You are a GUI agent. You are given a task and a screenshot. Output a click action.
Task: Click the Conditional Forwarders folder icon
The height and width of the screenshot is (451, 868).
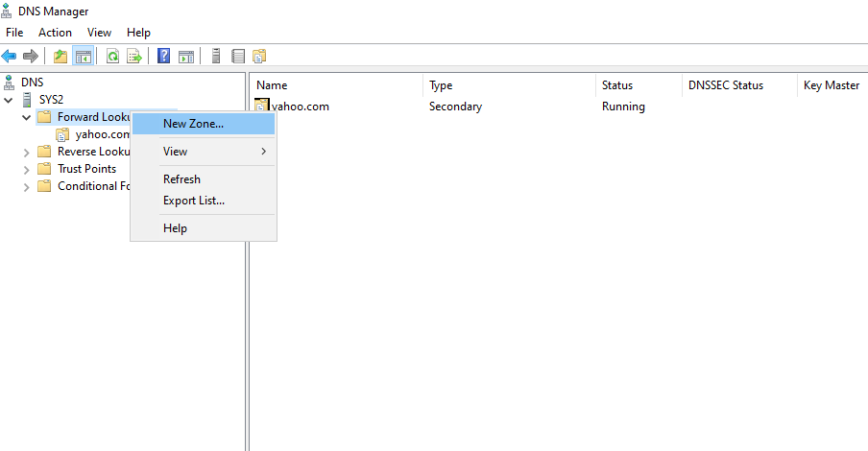click(x=44, y=186)
